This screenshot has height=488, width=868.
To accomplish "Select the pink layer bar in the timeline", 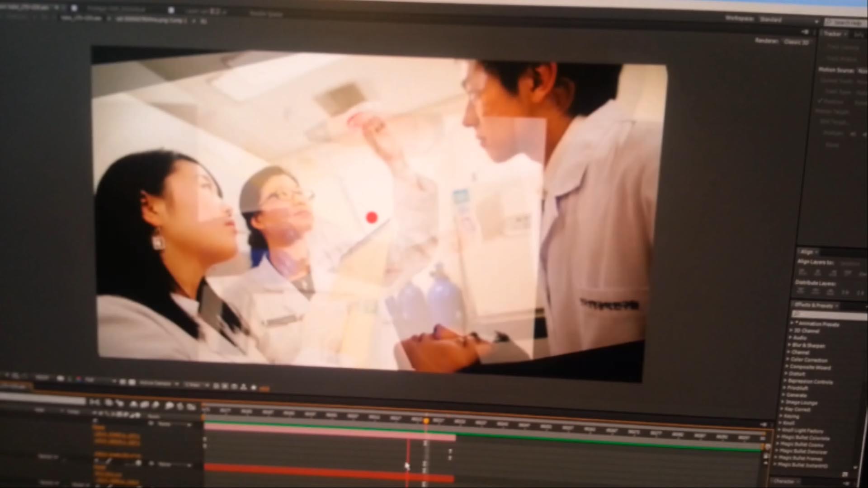I will point(330,432).
